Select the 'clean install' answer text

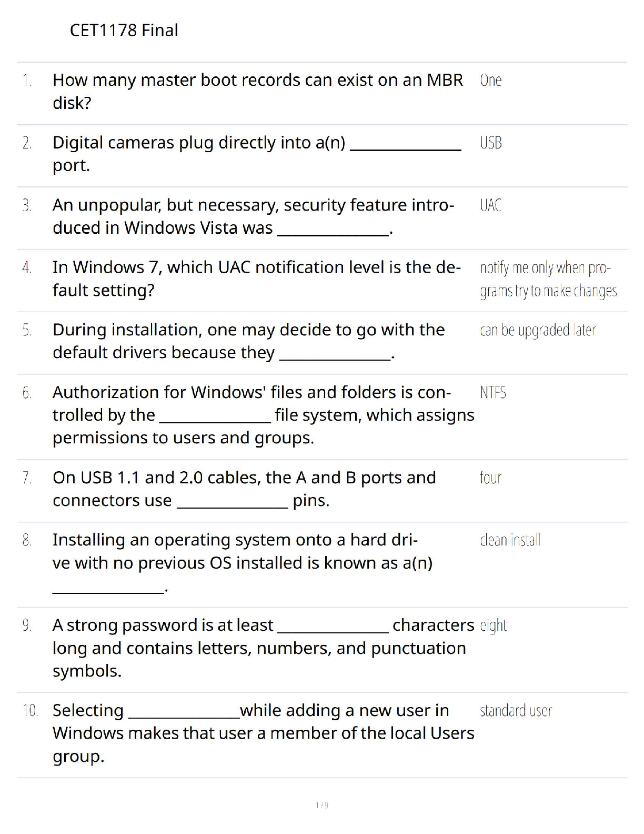tap(510, 540)
